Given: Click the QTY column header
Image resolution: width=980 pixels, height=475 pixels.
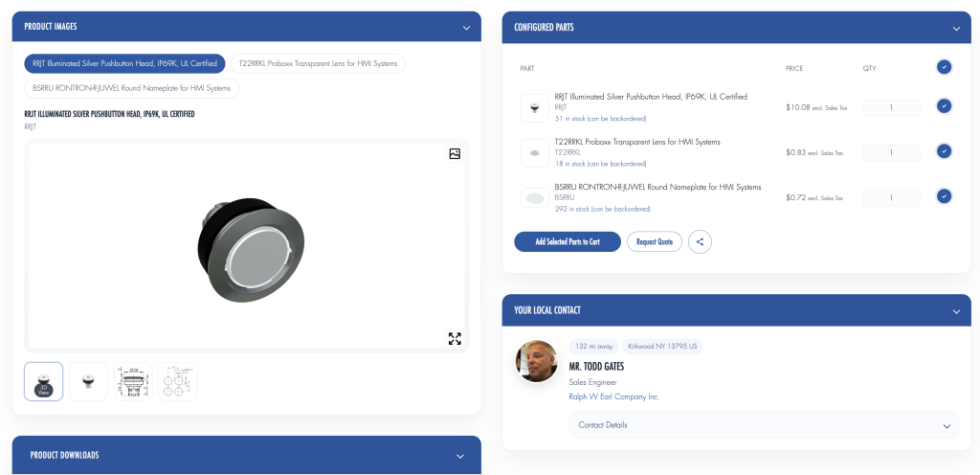Looking at the screenshot, I should [869, 68].
